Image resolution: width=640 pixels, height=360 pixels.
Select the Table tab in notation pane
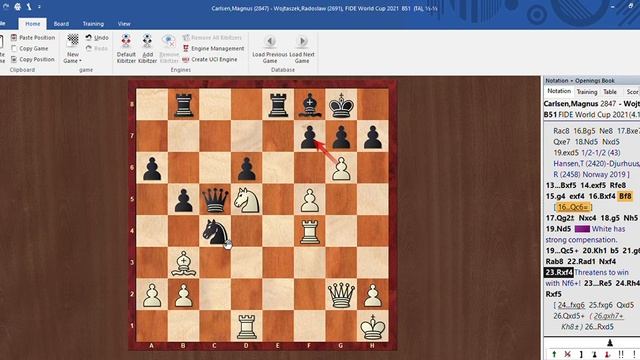(x=610, y=92)
